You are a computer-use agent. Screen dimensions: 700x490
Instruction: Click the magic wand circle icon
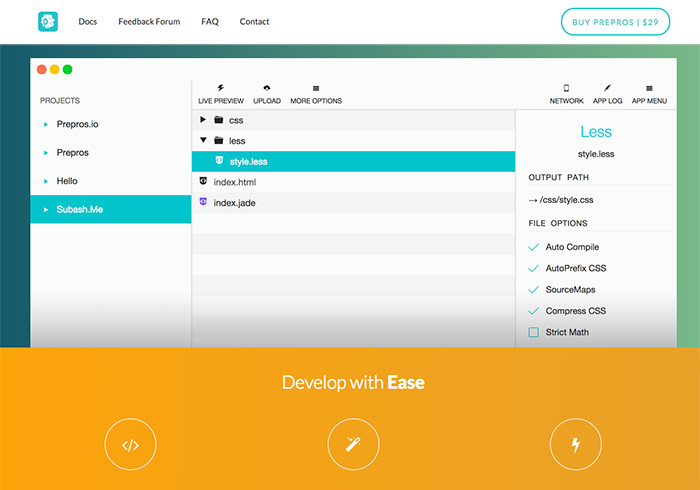click(x=353, y=445)
